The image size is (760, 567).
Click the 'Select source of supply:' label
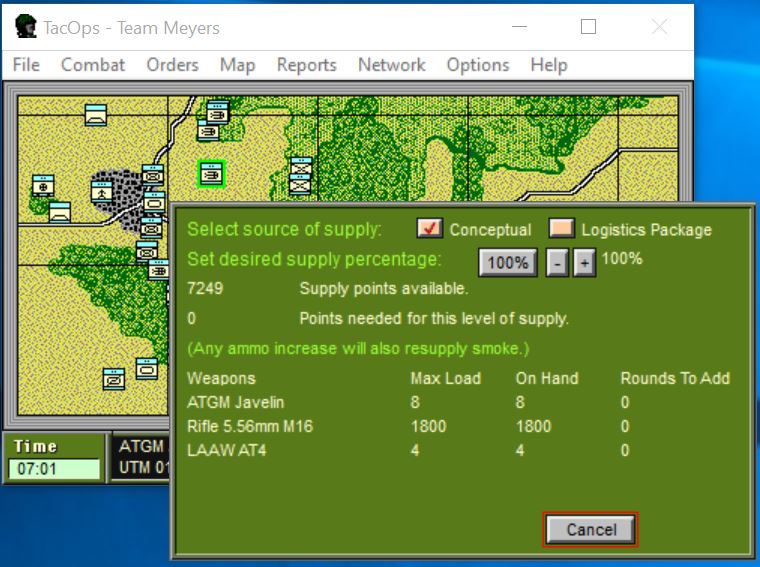(x=284, y=229)
